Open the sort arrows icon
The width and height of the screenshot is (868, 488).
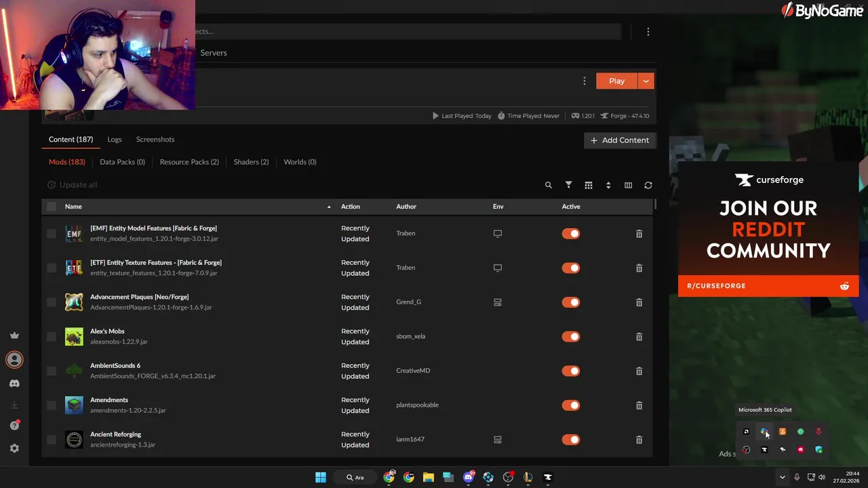coord(608,185)
